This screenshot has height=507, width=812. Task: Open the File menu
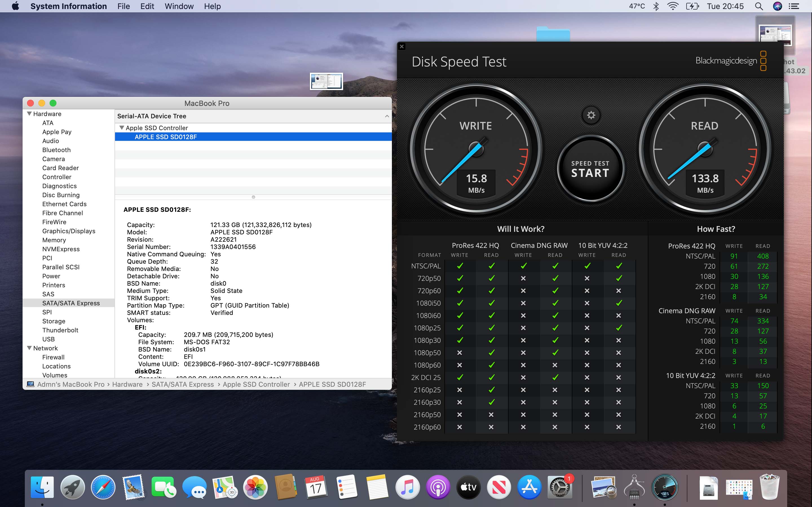click(x=123, y=6)
